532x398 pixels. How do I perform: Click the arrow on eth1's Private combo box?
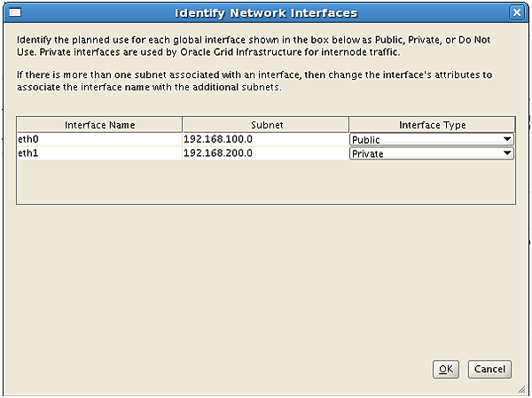[507, 153]
